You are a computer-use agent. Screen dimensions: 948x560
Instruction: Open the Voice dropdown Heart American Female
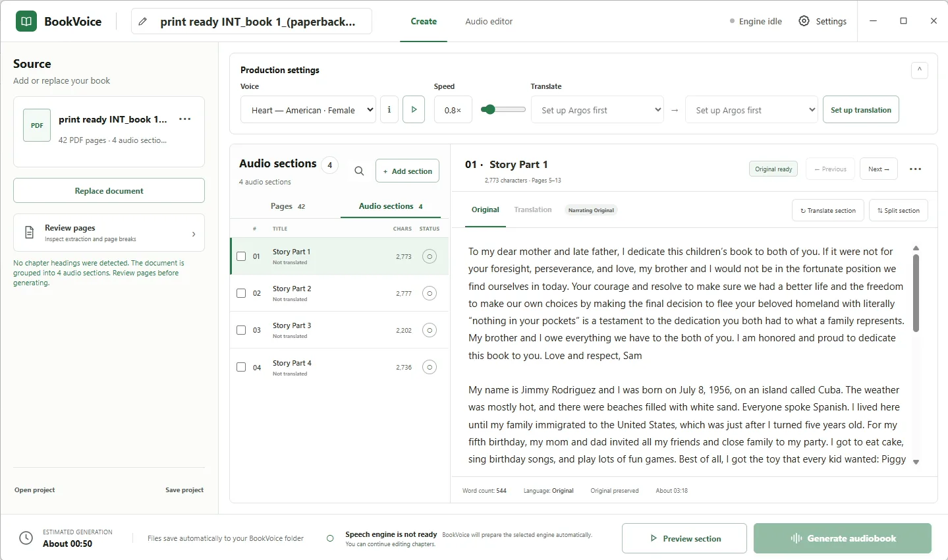pyautogui.click(x=308, y=110)
